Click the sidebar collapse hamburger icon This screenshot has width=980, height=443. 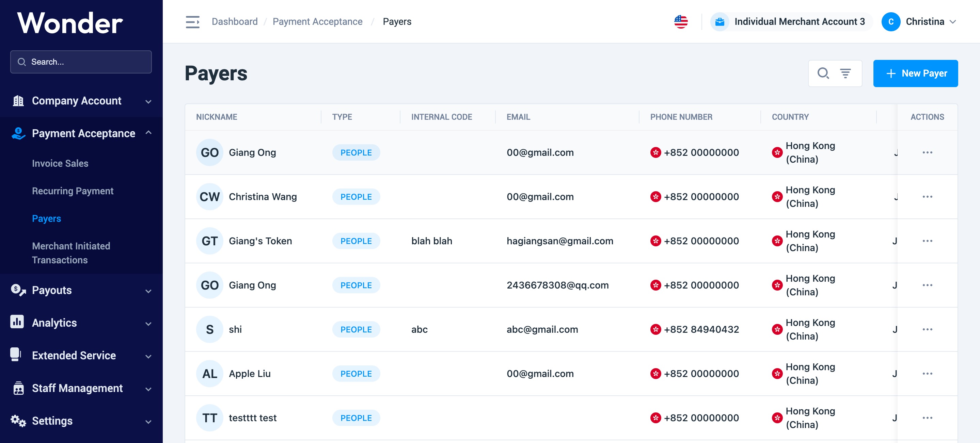point(192,22)
